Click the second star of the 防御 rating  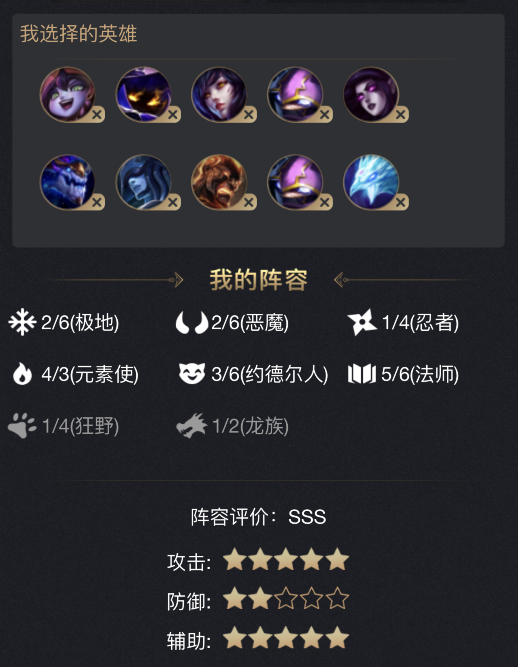[260, 599]
